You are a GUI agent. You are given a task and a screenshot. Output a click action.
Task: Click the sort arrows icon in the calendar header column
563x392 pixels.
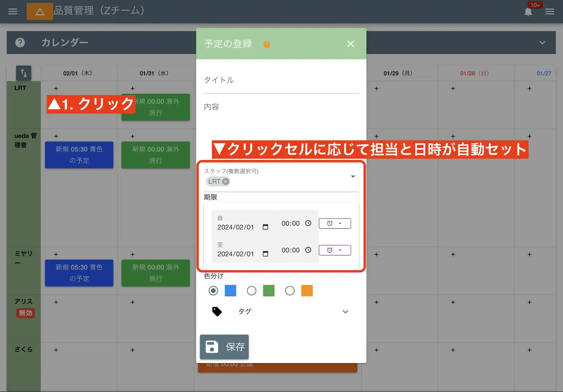point(24,73)
